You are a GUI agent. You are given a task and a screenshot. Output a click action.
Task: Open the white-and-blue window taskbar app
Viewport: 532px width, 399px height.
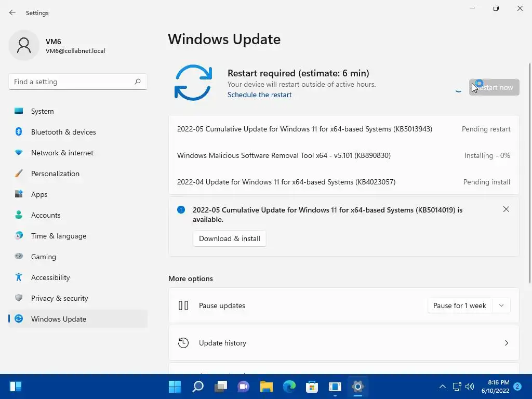pos(335,386)
